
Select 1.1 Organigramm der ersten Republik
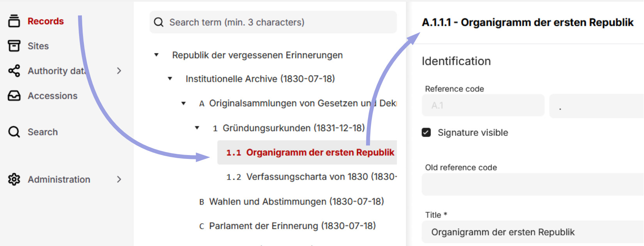307,152
